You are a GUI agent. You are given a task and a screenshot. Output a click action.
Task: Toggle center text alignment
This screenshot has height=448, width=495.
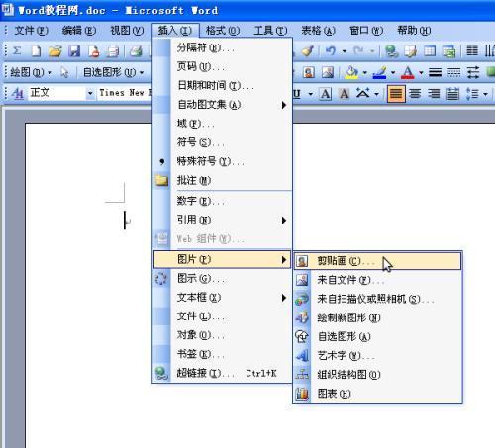click(415, 94)
